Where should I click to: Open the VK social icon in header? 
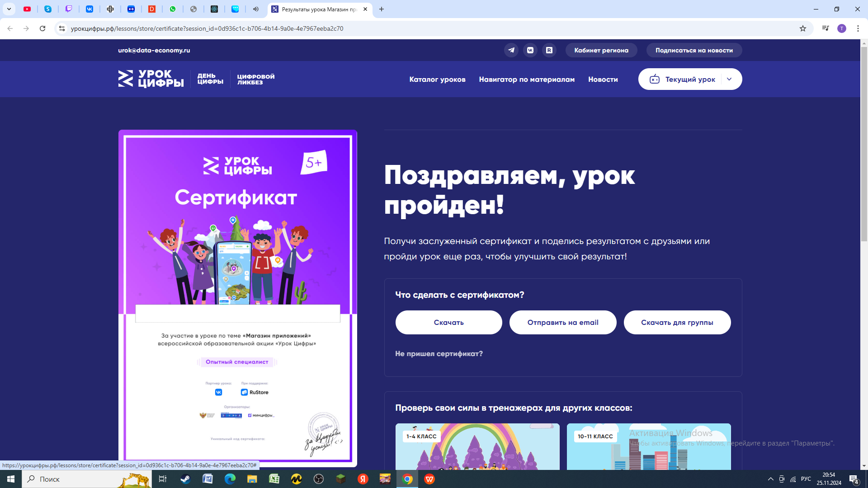530,50
